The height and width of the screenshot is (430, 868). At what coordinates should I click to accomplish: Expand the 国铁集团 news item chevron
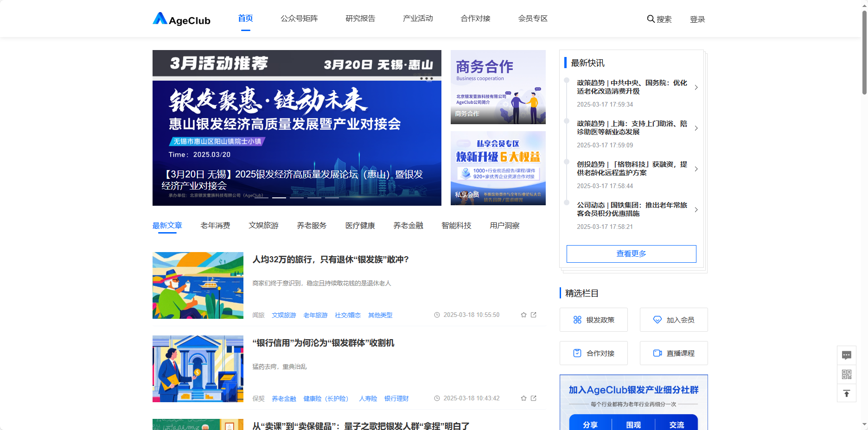pyautogui.click(x=696, y=210)
